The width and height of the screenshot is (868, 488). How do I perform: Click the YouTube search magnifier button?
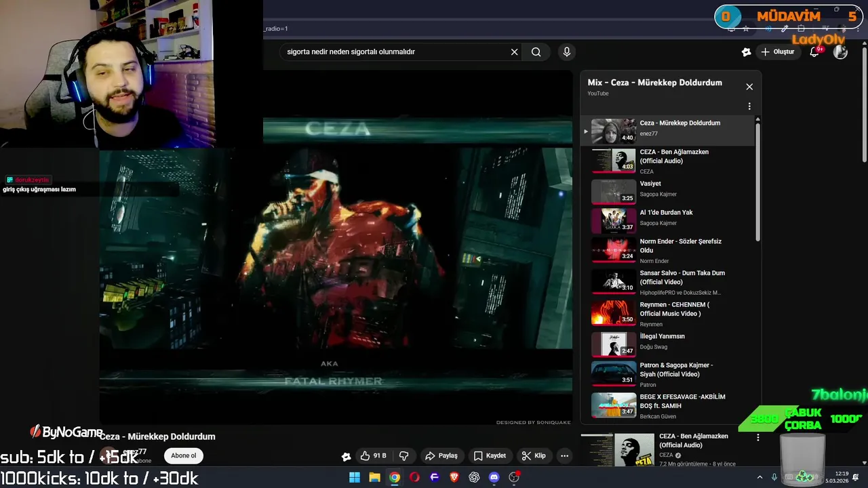(536, 52)
